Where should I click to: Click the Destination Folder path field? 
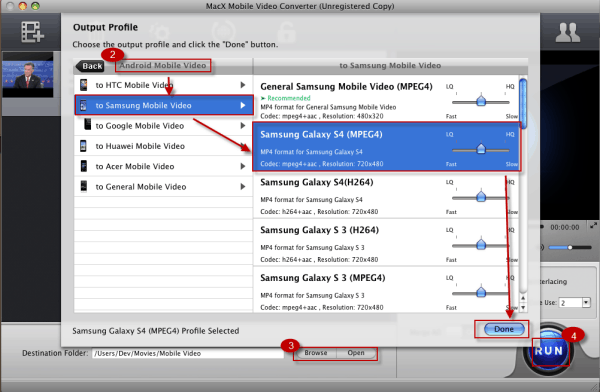[188, 353]
